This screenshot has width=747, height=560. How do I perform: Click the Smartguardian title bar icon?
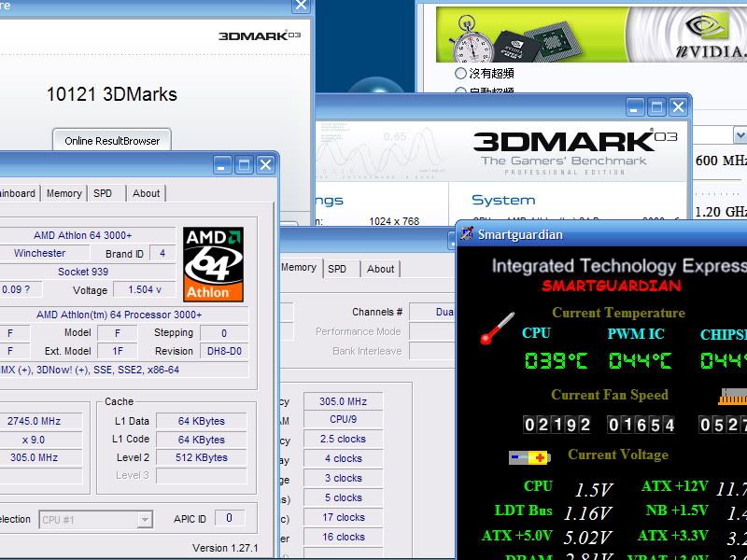[x=467, y=234]
